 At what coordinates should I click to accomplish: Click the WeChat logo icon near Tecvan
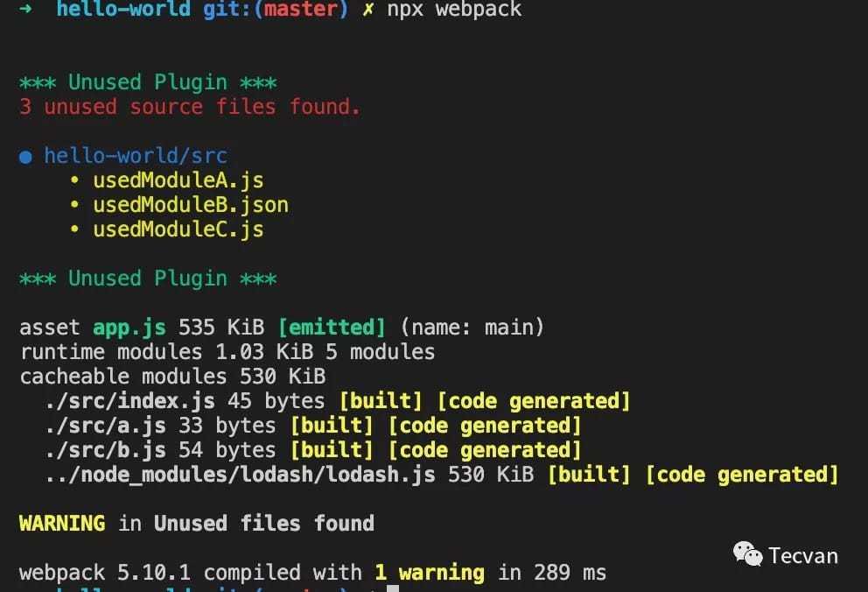pyautogui.click(x=748, y=554)
